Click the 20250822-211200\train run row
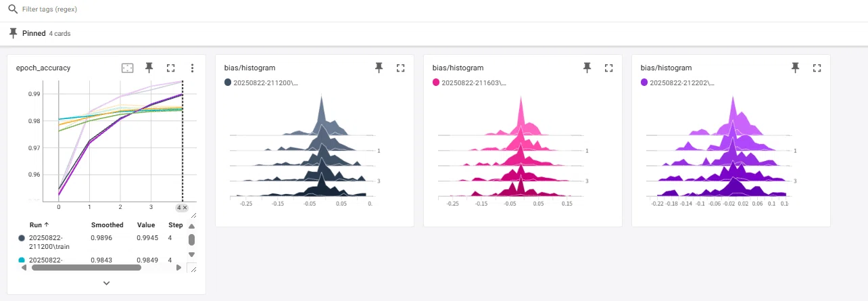This screenshot has height=301, width=868. 100,242
